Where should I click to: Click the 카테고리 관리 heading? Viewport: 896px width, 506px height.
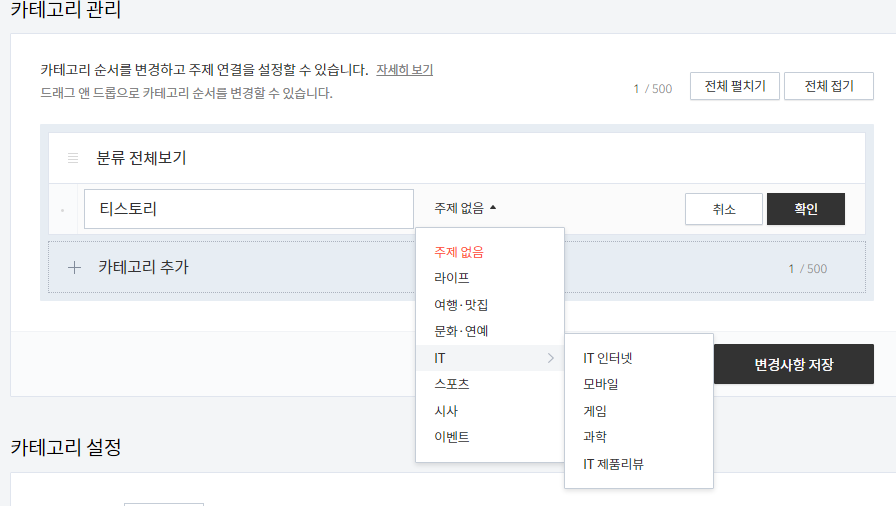66,10
